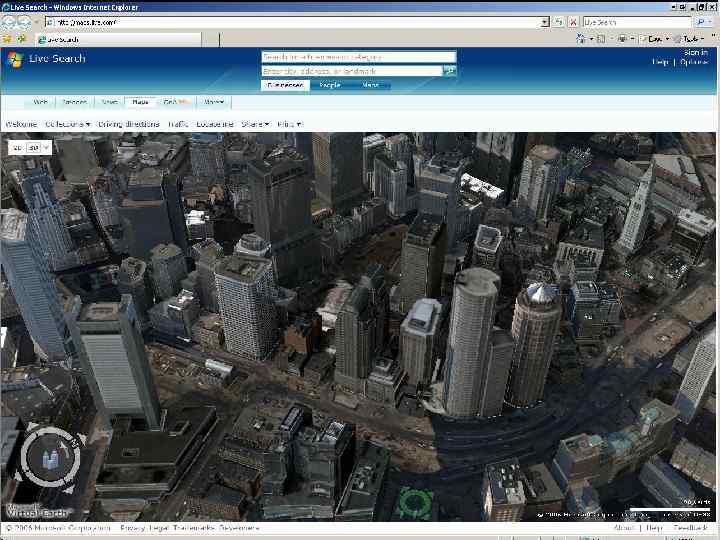Open the Options link in the header

[694, 62]
